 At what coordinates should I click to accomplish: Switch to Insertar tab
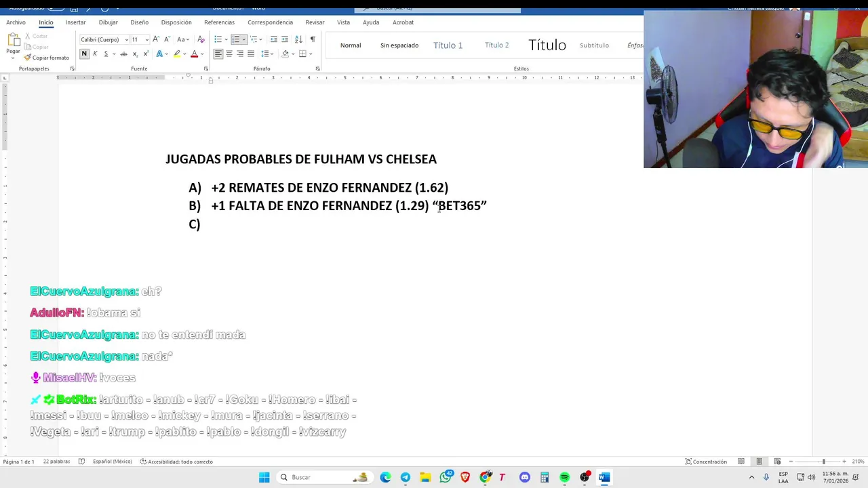click(75, 22)
